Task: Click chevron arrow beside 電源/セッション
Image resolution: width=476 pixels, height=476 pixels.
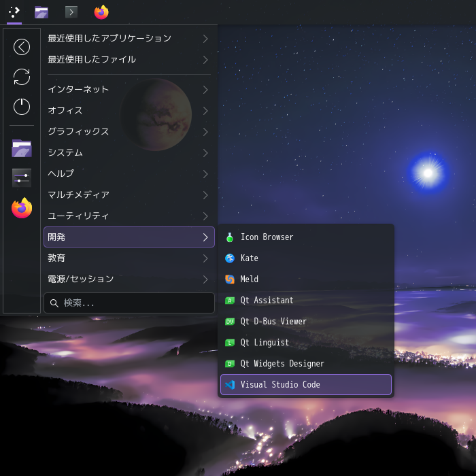Action: tap(205, 279)
